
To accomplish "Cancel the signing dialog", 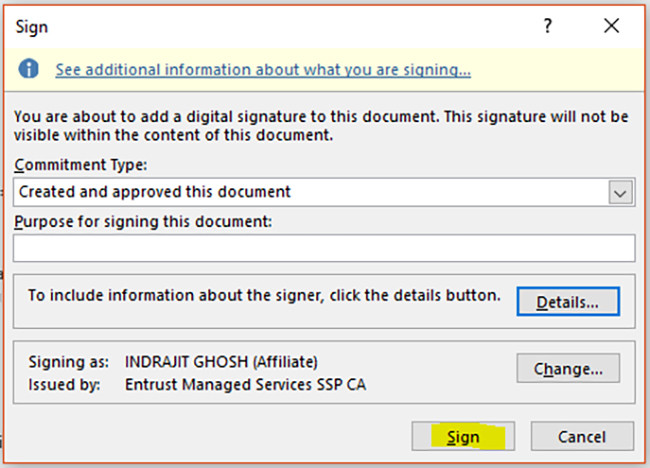I will click(581, 436).
